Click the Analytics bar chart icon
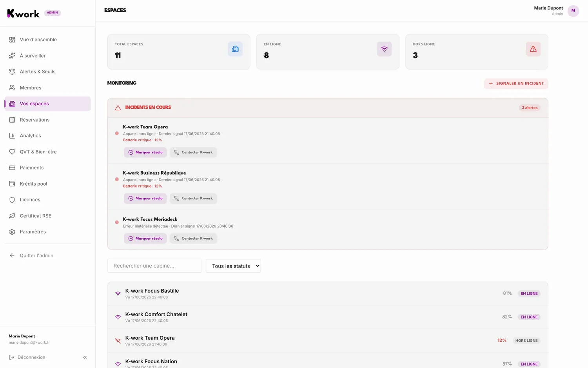This screenshot has height=368, width=588. 12,136
